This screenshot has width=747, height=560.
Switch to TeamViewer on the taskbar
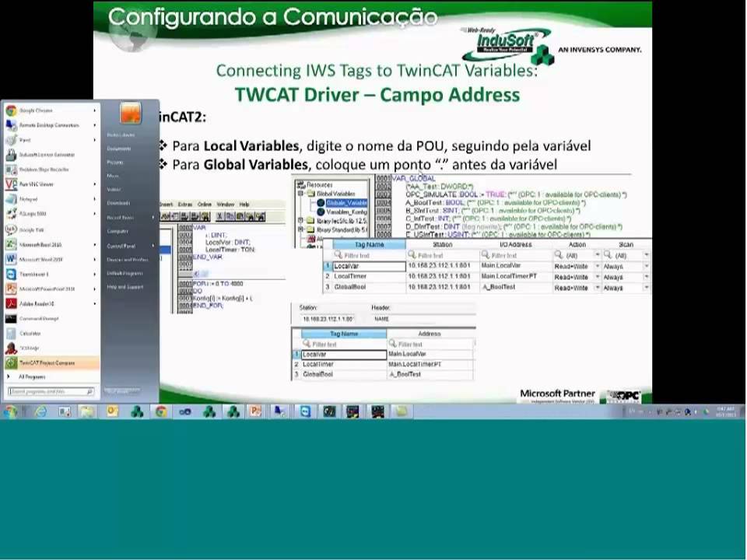305,411
